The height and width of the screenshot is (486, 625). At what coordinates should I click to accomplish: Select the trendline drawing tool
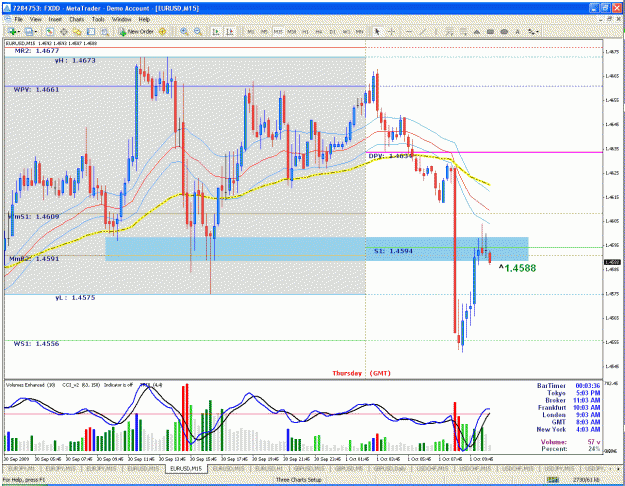click(422, 31)
